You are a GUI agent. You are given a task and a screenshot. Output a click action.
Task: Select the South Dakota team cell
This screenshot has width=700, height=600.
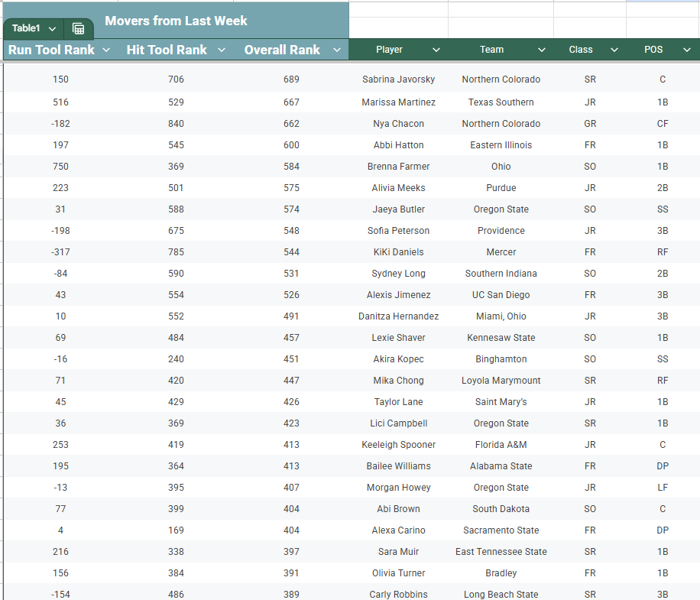501,509
